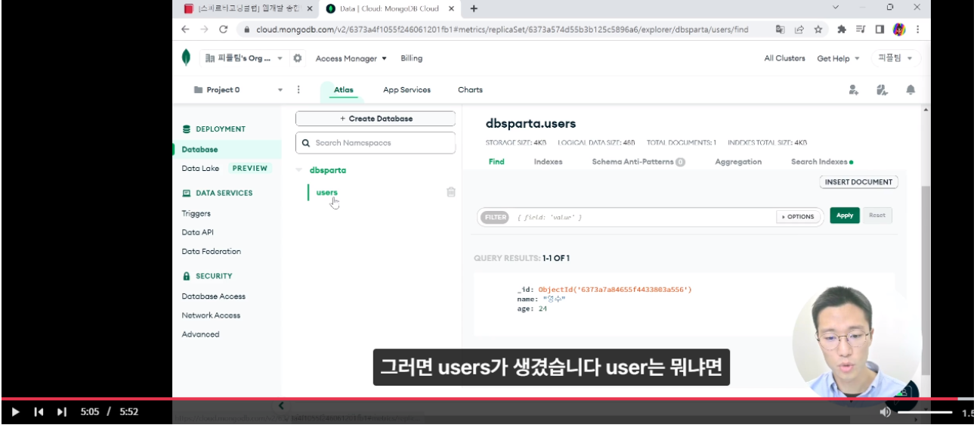Screen dimensions: 980x425
Task: Open a new browser tab
Action: click(474, 8)
